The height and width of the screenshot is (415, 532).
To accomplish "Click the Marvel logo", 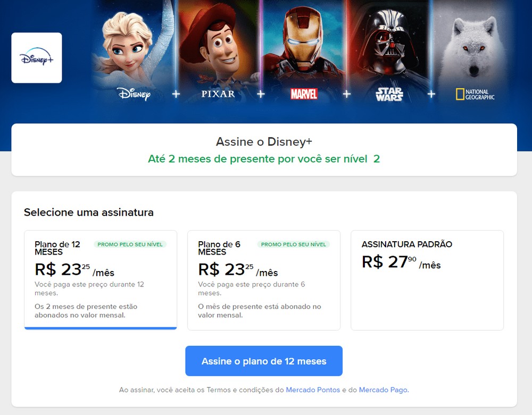I will tap(304, 94).
